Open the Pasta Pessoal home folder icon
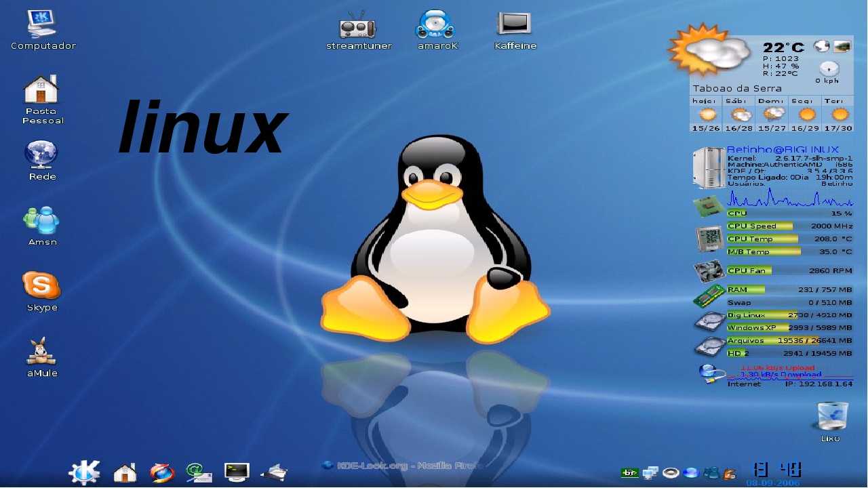 [x=42, y=100]
